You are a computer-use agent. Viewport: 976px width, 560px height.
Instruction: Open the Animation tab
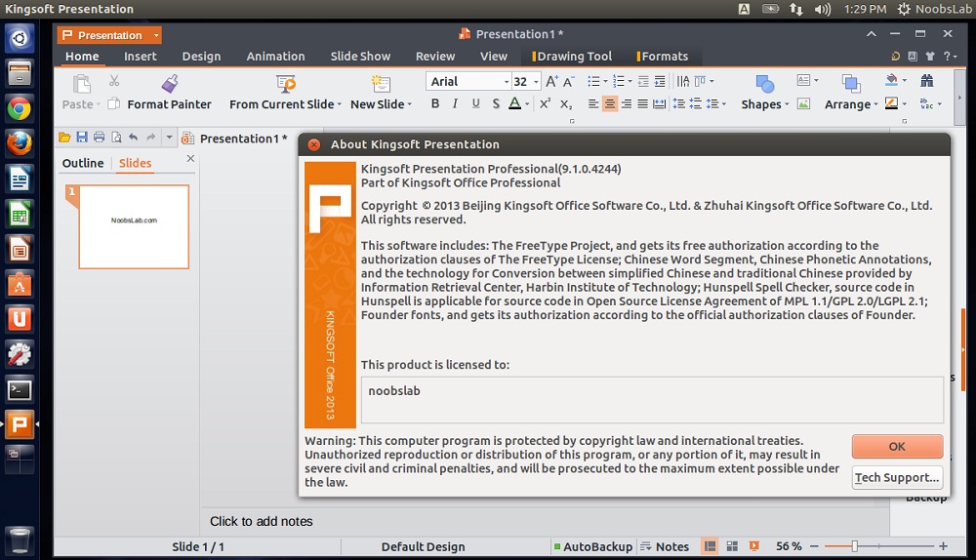276,56
